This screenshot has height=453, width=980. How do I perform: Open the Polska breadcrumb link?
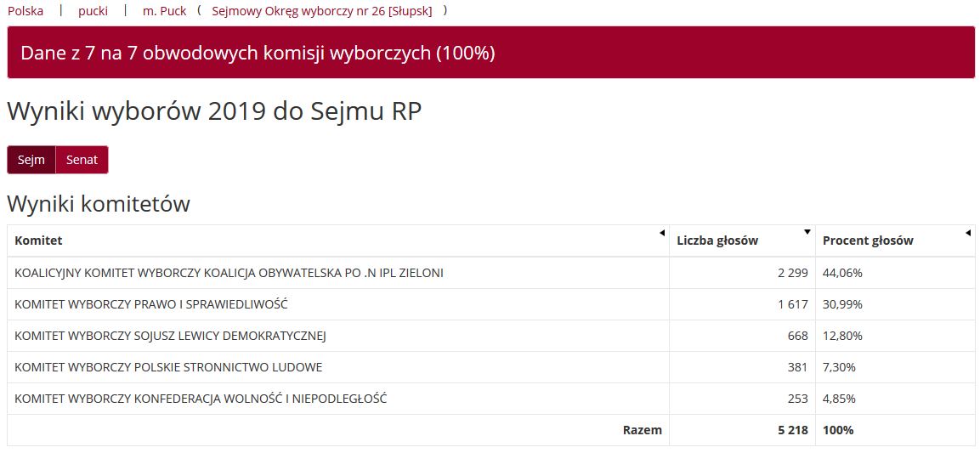[x=25, y=11]
